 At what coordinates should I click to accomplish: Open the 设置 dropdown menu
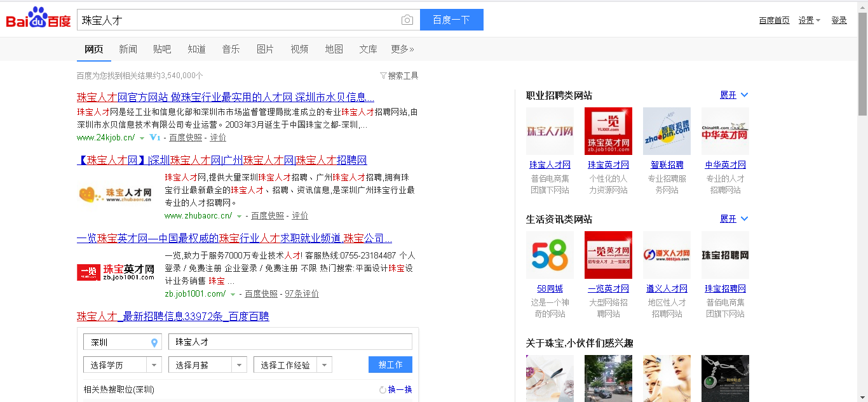809,20
